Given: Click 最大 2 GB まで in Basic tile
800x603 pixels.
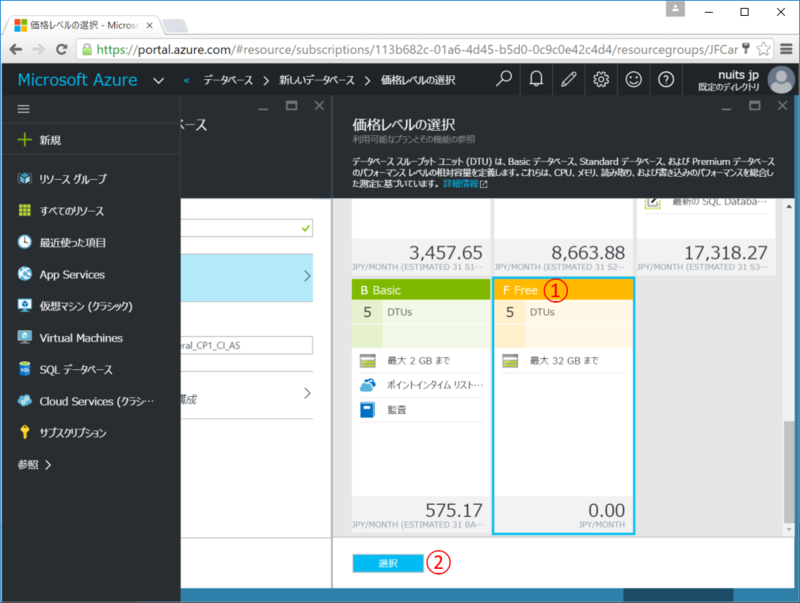Looking at the screenshot, I should [x=418, y=361].
